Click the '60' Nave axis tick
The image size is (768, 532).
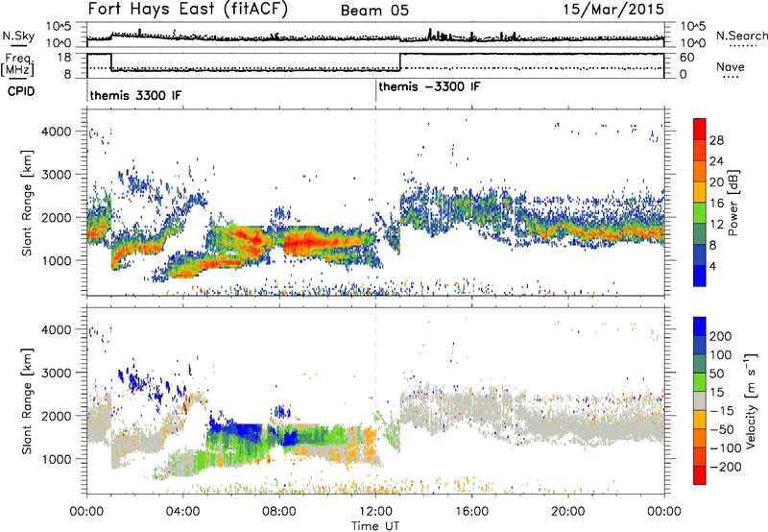(x=687, y=58)
